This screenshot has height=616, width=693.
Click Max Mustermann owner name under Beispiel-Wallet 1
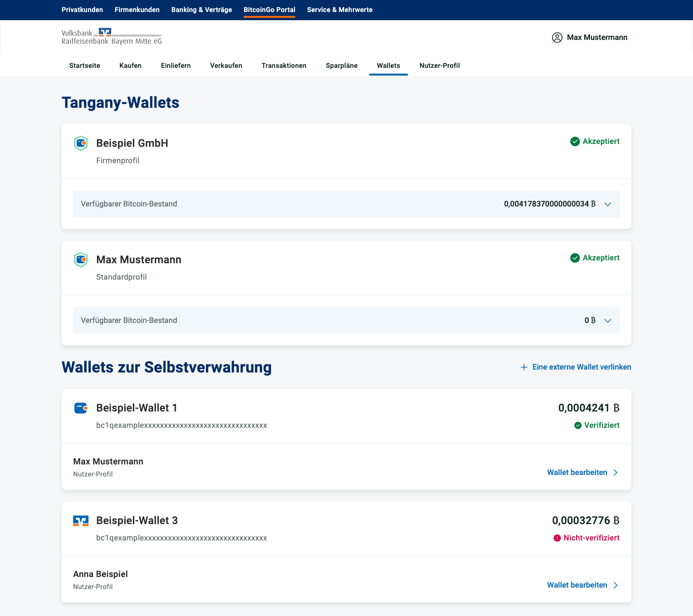[108, 462]
